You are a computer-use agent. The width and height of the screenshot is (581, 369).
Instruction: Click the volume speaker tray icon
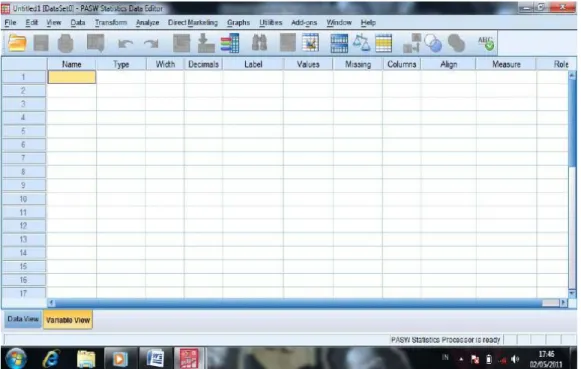[x=515, y=359]
